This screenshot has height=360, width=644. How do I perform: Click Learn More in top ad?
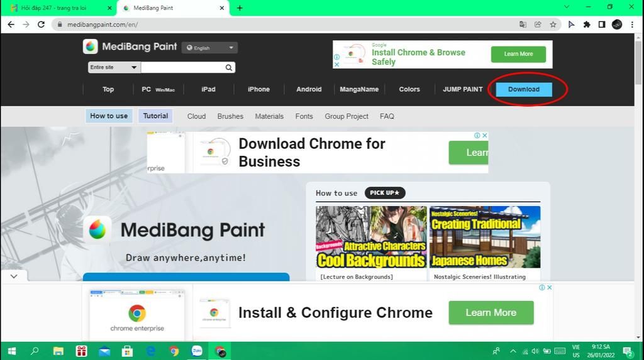pos(518,54)
